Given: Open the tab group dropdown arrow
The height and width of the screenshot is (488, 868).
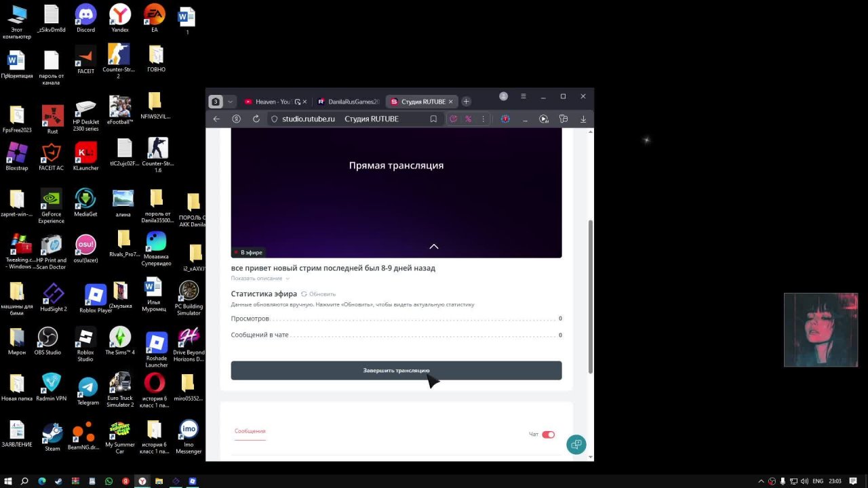Looking at the screenshot, I should click(x=231, y=102).
